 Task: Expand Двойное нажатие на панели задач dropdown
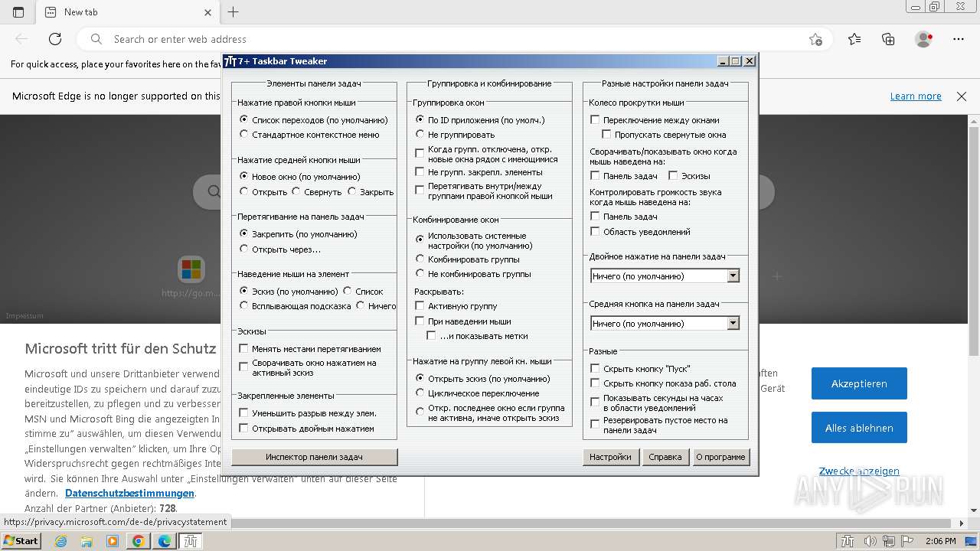click(x=733, y=275)
